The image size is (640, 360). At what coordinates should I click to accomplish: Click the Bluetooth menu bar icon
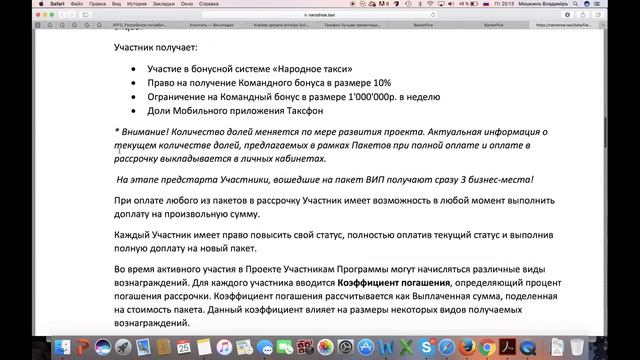[420, 4]
